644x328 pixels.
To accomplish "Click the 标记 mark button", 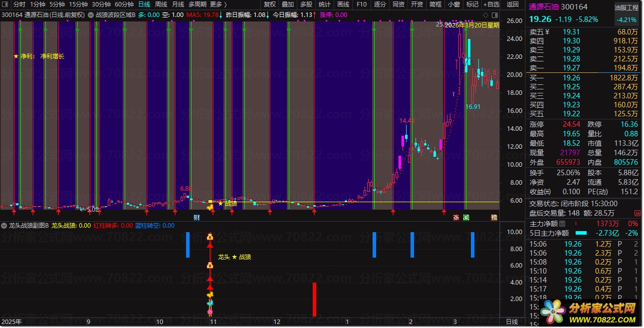I will [472, 4].
